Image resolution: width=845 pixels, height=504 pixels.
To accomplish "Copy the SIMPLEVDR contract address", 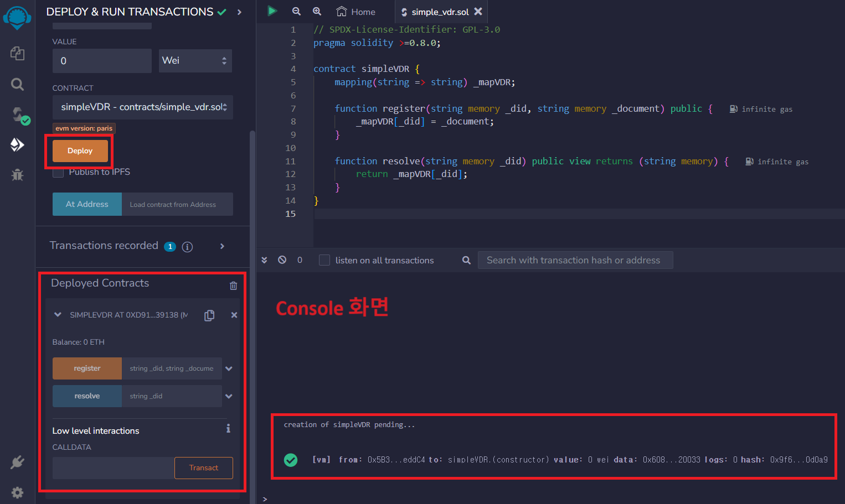I will click(x=209, y=315).
